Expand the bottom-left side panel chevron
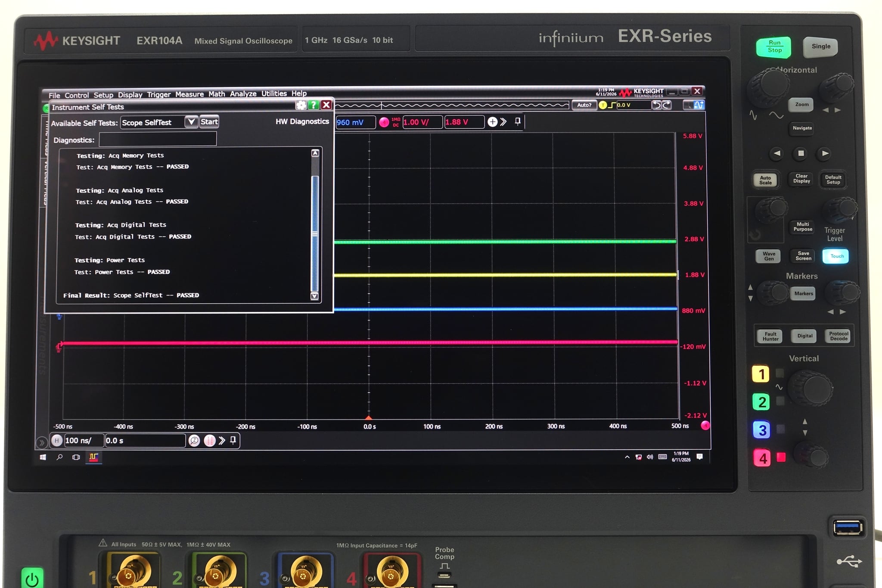 [41, 442]
